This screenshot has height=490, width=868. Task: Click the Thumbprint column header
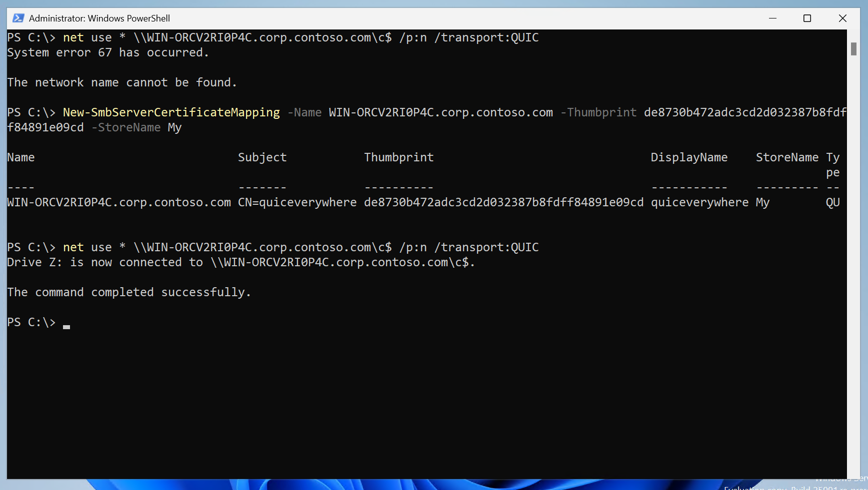click(398, 157)
